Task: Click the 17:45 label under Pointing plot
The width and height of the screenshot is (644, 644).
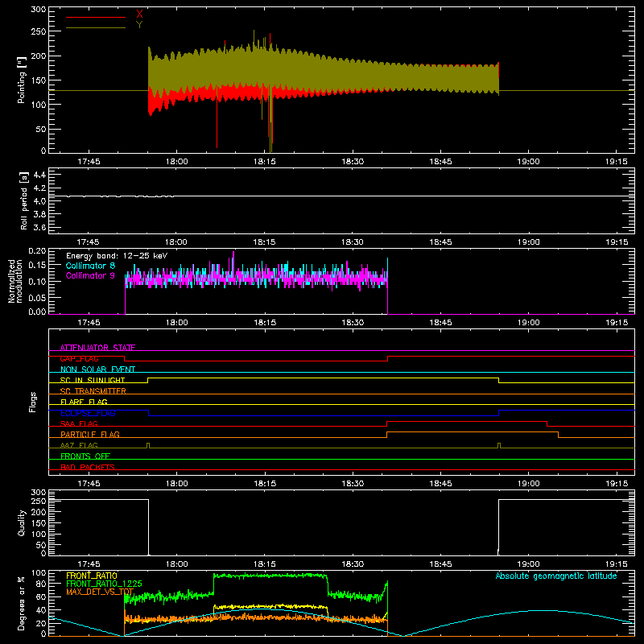Action: (89, 162)
